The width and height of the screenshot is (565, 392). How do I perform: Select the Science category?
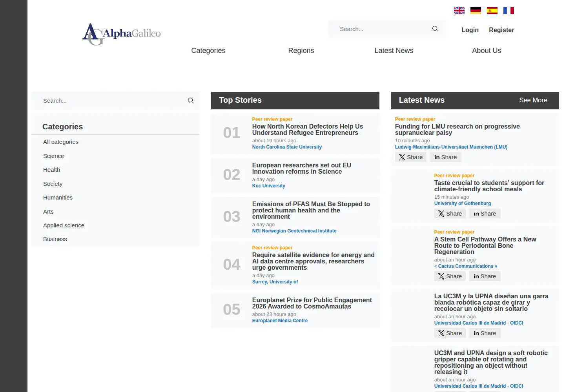53,156
